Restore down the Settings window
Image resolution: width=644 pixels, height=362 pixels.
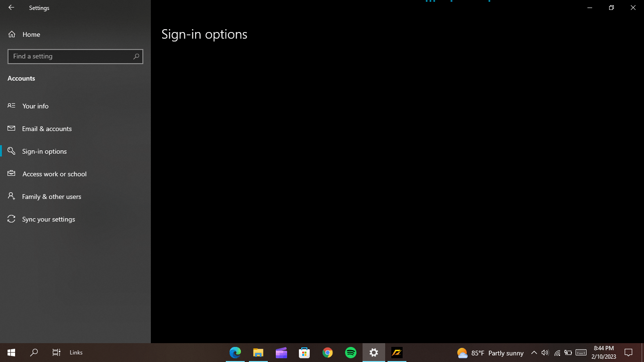tap(611, 8)
